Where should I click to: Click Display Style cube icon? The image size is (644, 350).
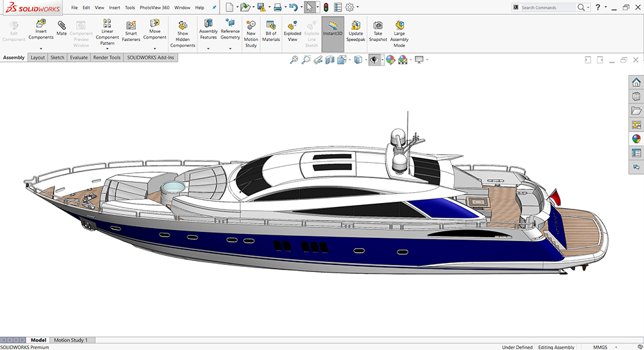pos(358,60)
